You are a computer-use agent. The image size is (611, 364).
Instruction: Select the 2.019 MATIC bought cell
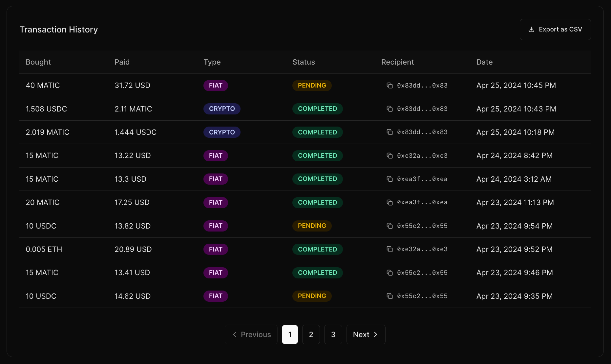[x=48, y=132]
